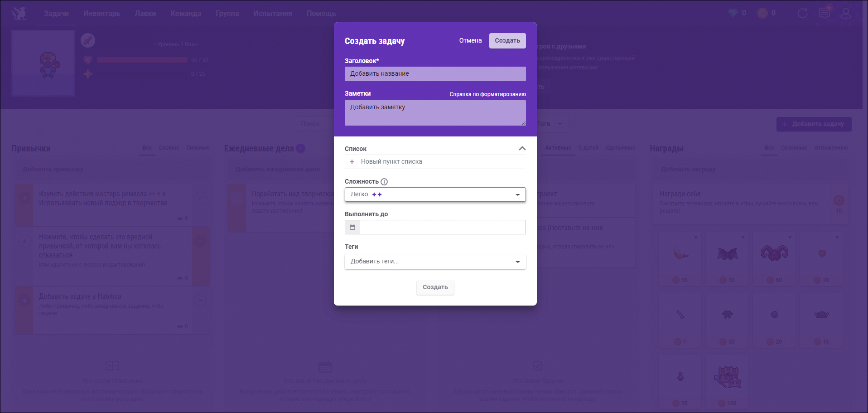The width and height of the screenshot is (868, 413).
Task: Click the gems icon in header
Action: coord(733,13)
